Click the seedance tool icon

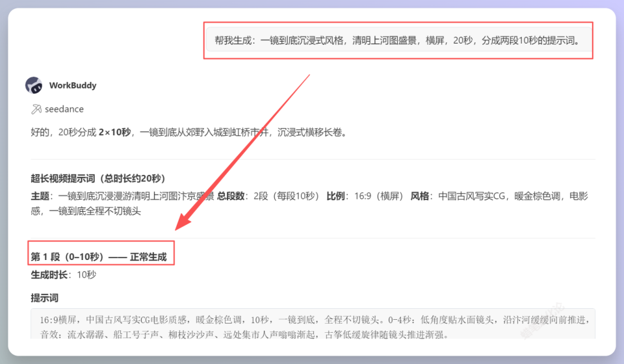[36, 109]
